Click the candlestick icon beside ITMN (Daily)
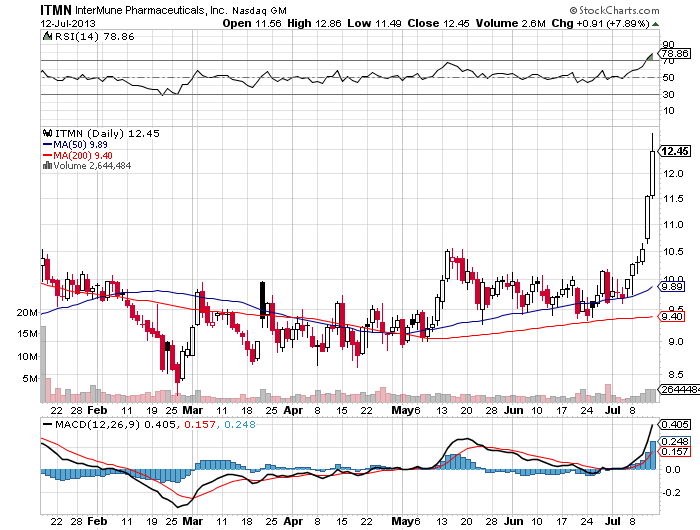The height and width of the screenshot is (530, 700). 47,133
